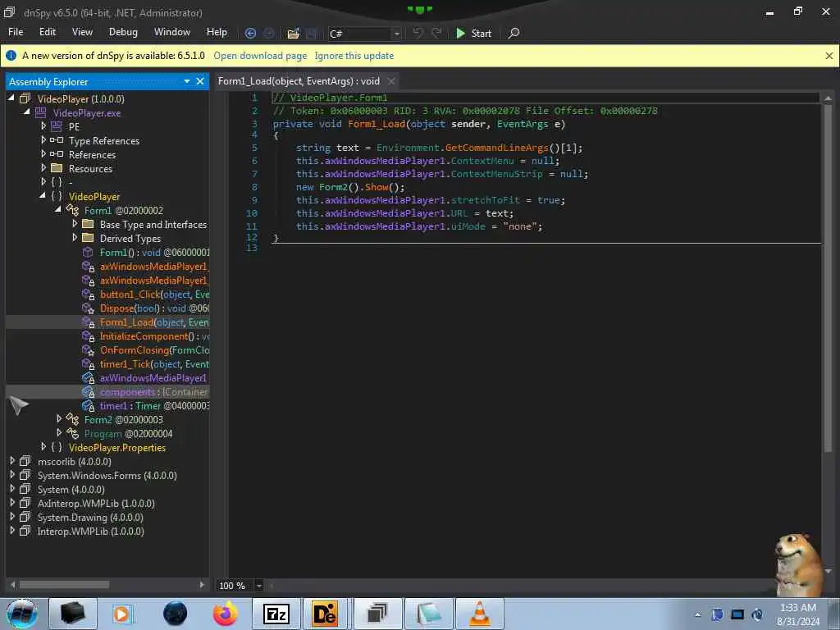Click the Save All toolbar icon

(x=311, y=33)
